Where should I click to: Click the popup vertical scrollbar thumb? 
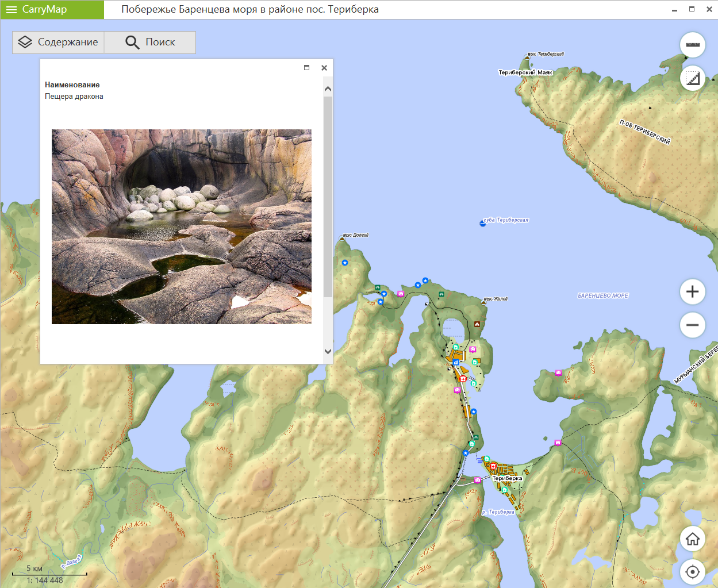(328, 195)
